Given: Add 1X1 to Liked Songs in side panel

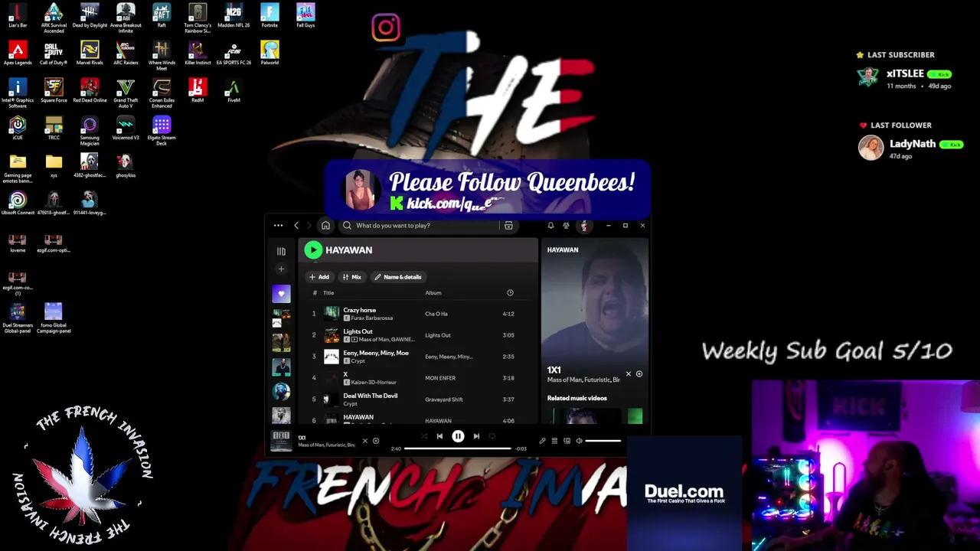Looking at the screenshot, I should [x=639, y=374].
